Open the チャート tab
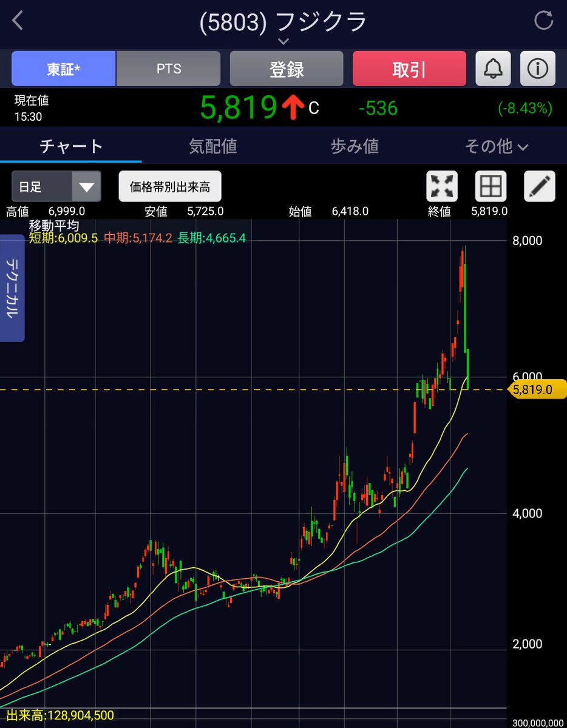 click(71, 146)
